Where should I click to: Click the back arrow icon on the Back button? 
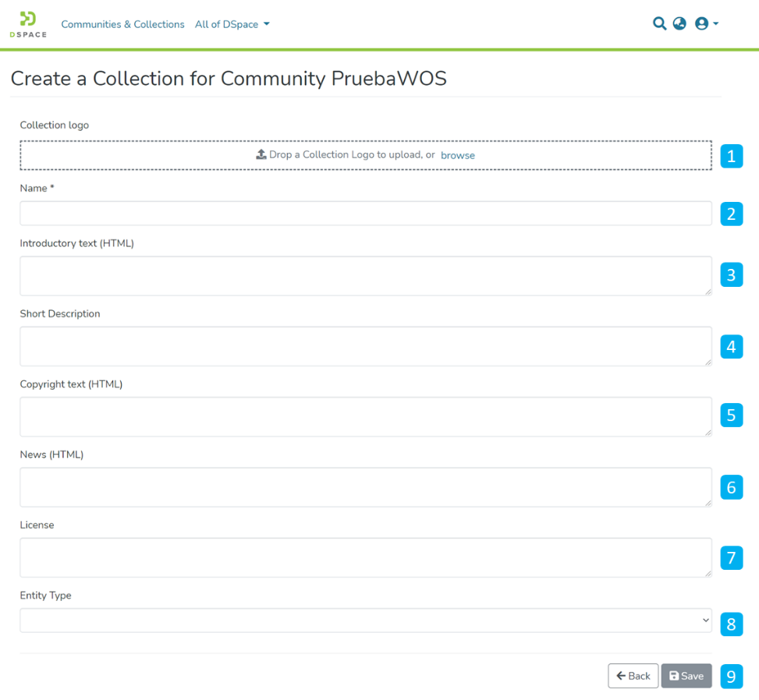620,676
